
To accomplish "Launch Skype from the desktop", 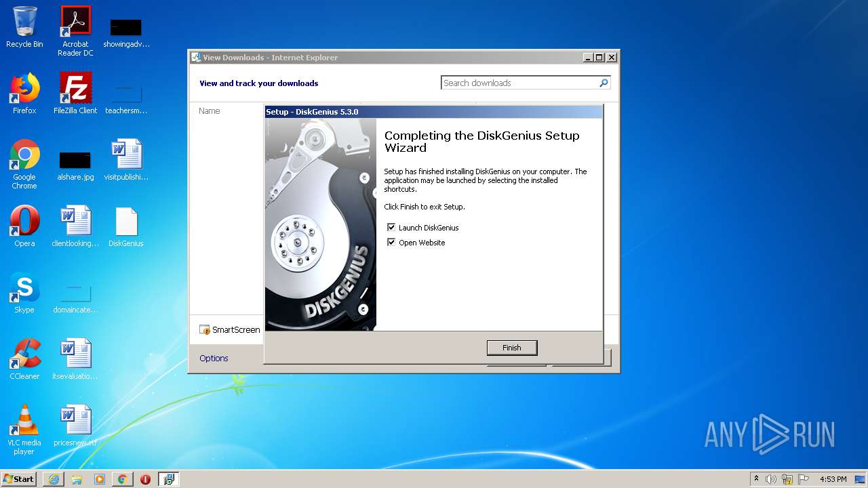I will coord(24,293).
